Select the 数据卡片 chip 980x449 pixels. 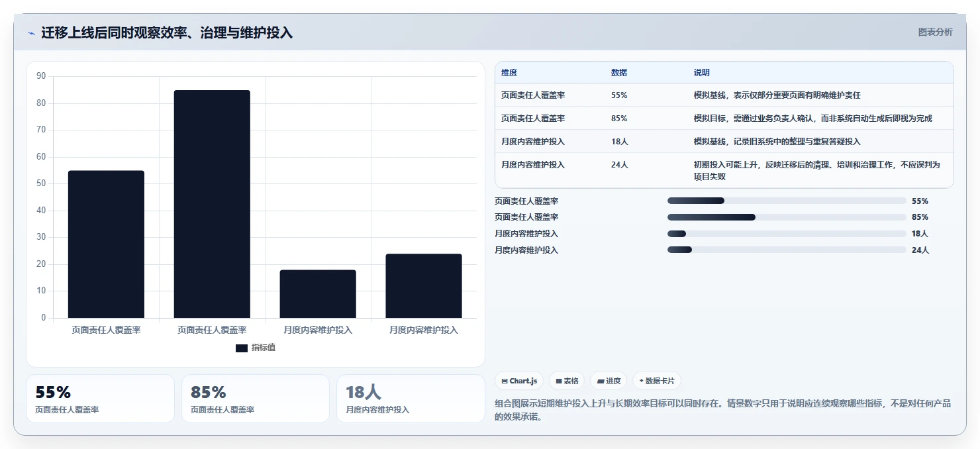(657, 381)
